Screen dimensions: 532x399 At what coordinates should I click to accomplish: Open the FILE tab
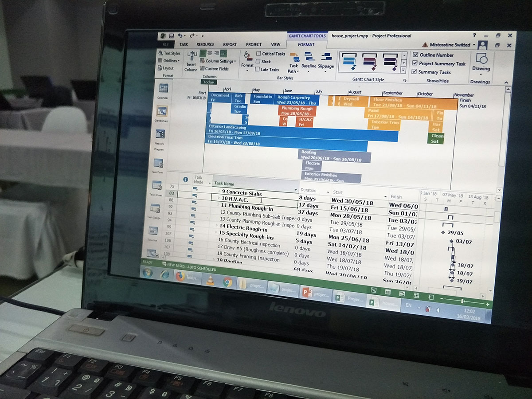[165, 44]
